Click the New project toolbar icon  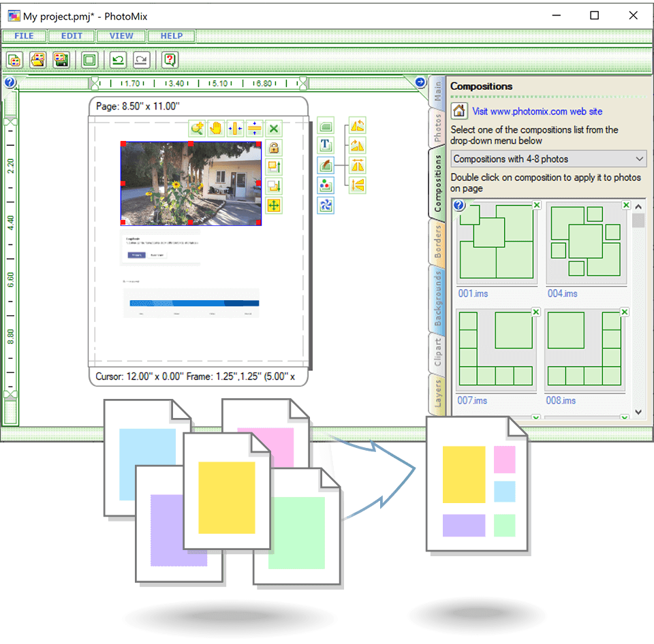14,61
